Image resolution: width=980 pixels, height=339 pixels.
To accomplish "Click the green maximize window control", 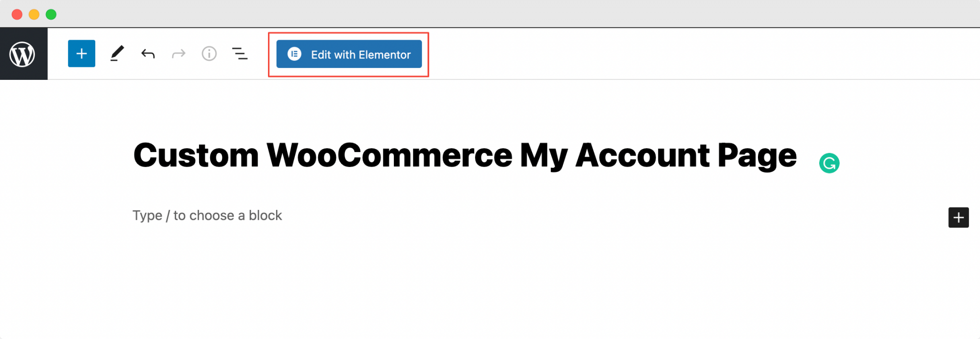I will 50,15.
